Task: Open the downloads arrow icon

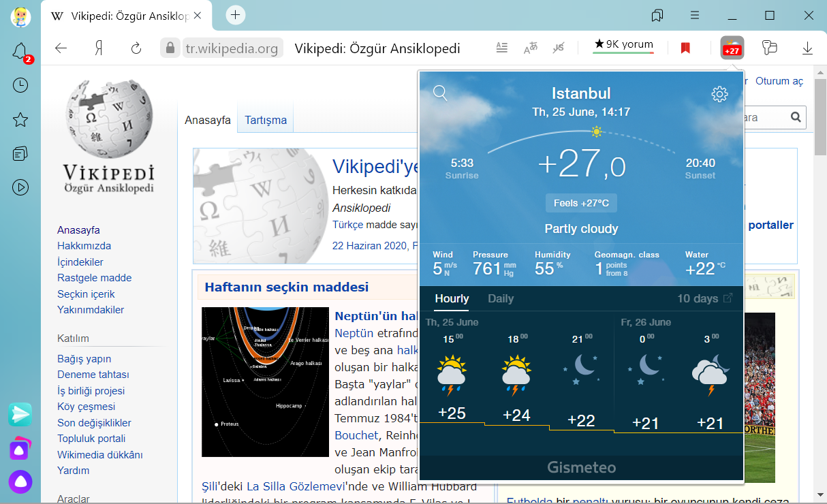Action: 807,48
